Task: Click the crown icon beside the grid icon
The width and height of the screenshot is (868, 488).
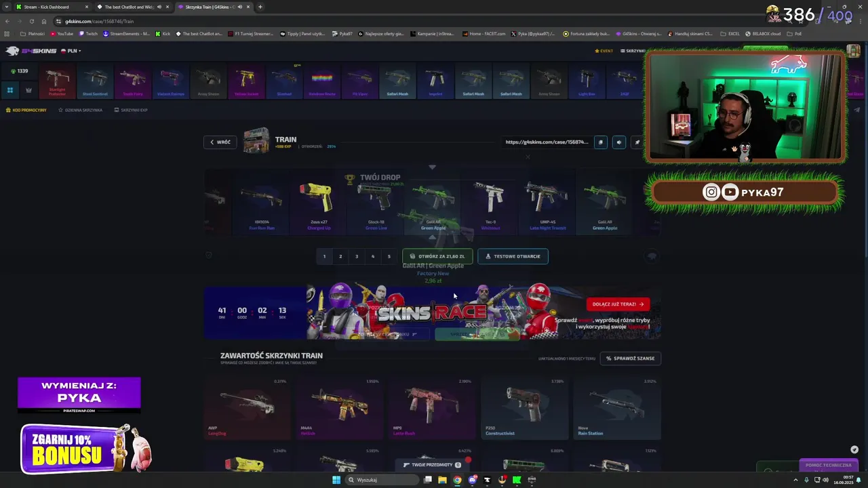Action: pyautogui.click(x=28, y=89)
